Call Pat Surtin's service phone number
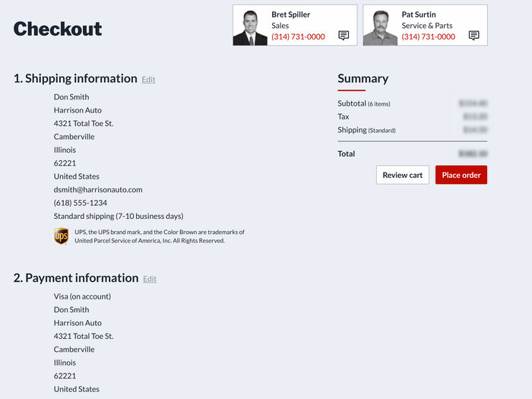This screenshot has width=532, height=399. point(429,36)
